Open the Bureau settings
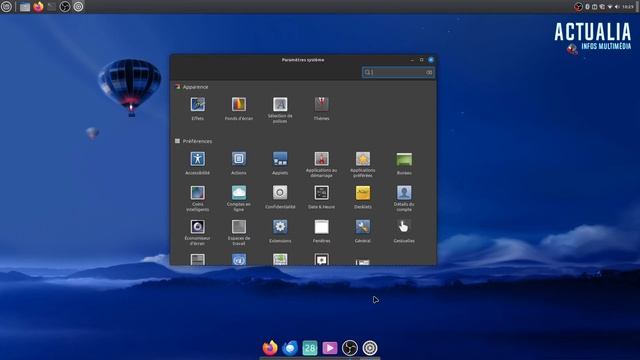This screenshot has height=360, width=640. point(404,163)
